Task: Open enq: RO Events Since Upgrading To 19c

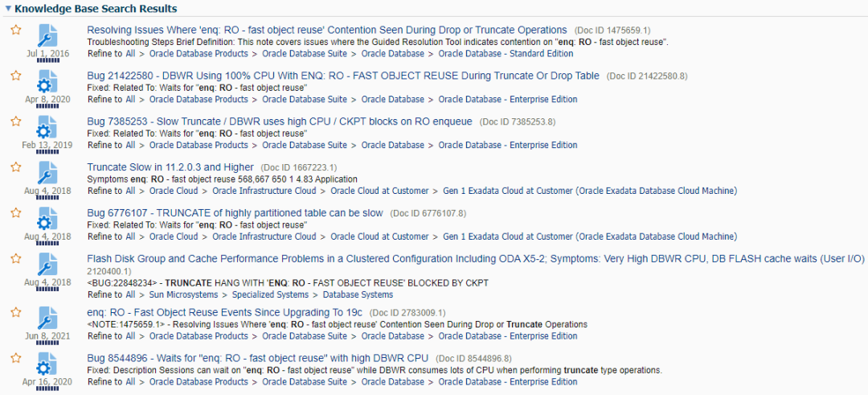Action: (x=226, y=312)
